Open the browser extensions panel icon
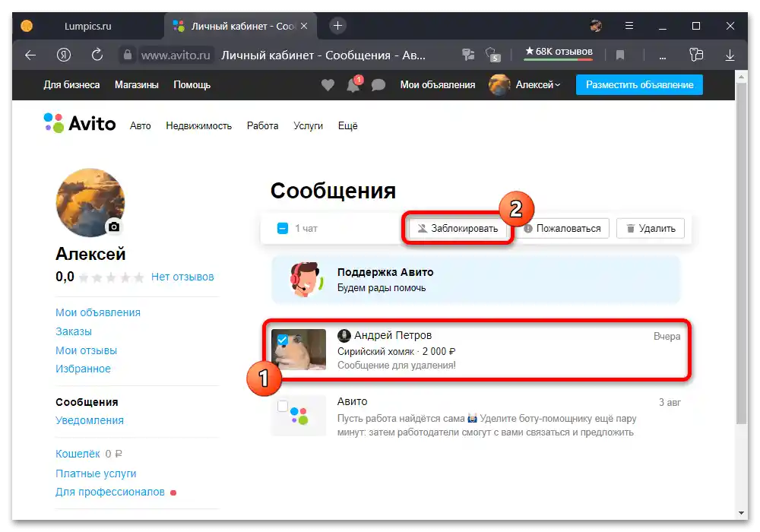 [x=696, y=55]
